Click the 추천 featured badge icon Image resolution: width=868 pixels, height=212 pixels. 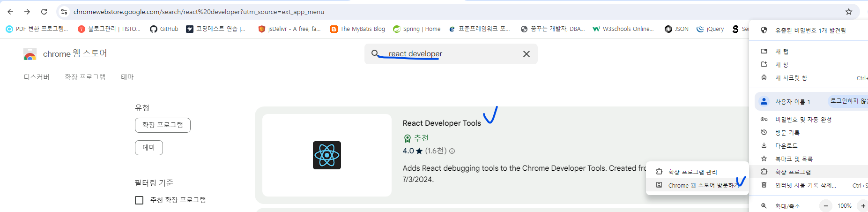pyautogui.click(x=407, y=138)
